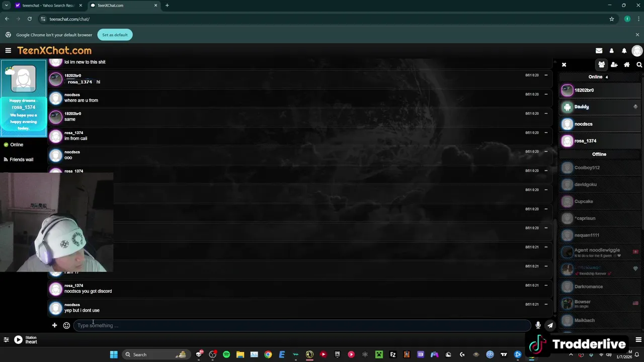Click the Windows taskbar Search box
Viewport: 644px width, 362px height.
click(155, 354)
